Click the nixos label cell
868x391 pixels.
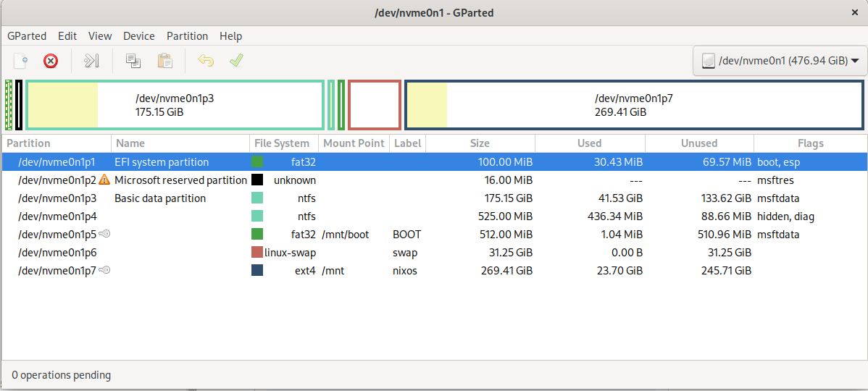[x=405, y=270]
